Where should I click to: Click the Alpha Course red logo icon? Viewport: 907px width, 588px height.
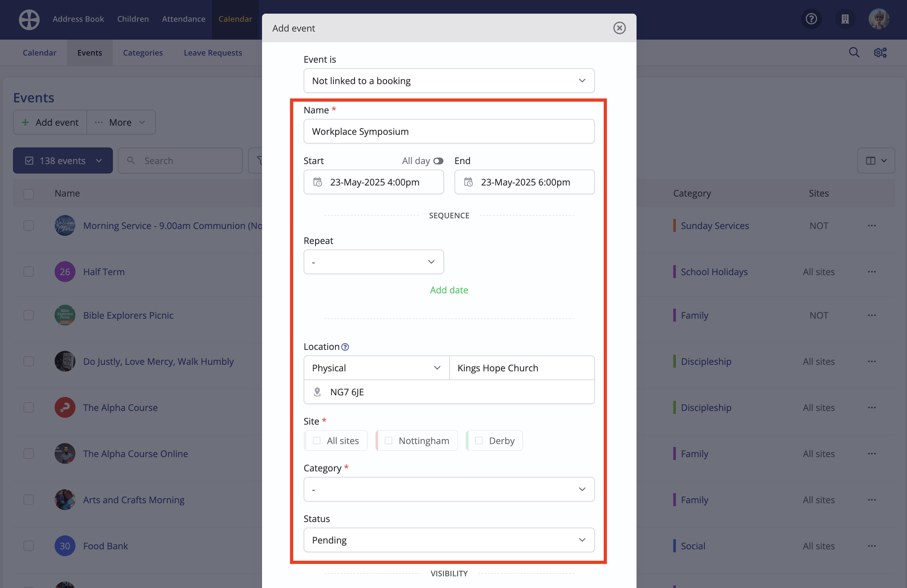coord(65,407)
